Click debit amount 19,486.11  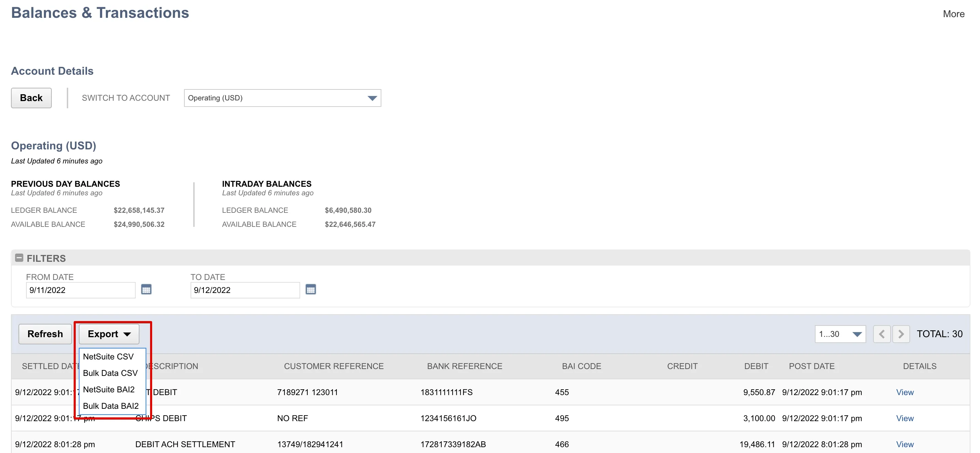pyautogui.click(x=757, y=444)
